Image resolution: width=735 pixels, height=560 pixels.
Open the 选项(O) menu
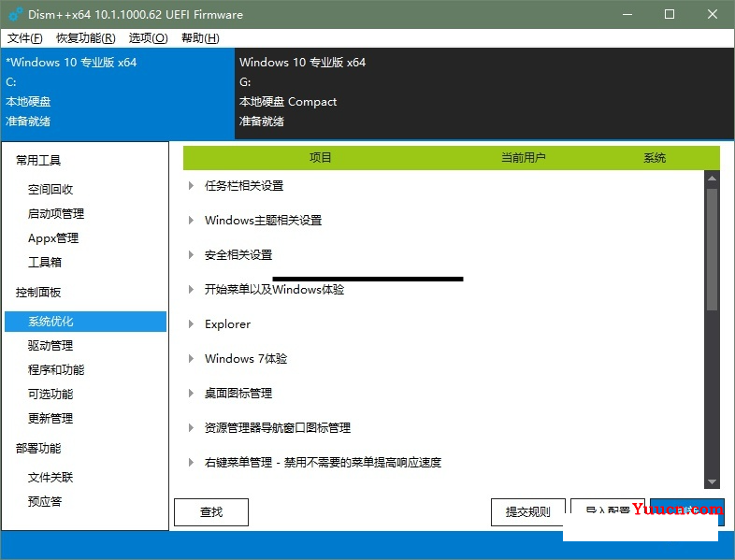(x=148, y=38)
